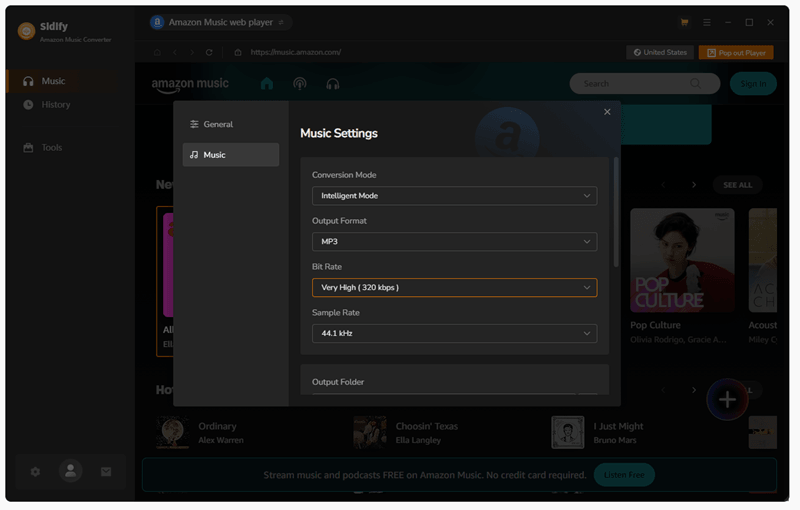Switch to the General settings tab
This screenshot has height=510, width=800.
click(x=231, y=124)
